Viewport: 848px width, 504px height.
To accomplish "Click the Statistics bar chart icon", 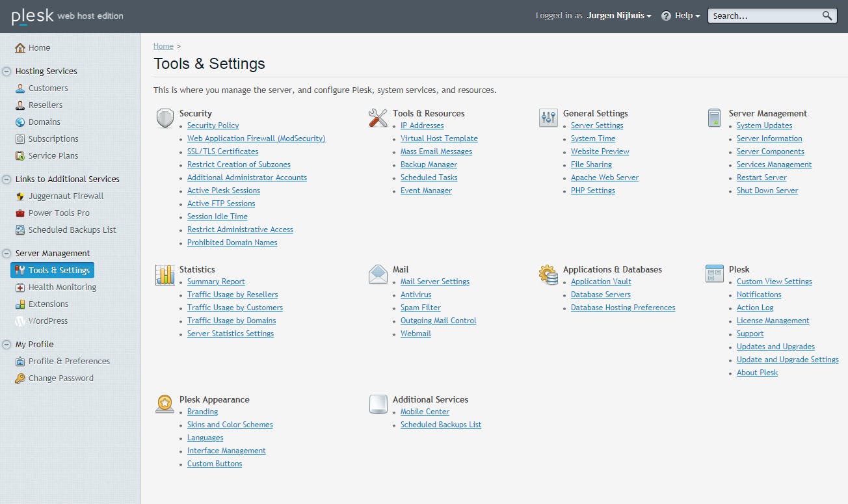I will (x=165, y=274).
